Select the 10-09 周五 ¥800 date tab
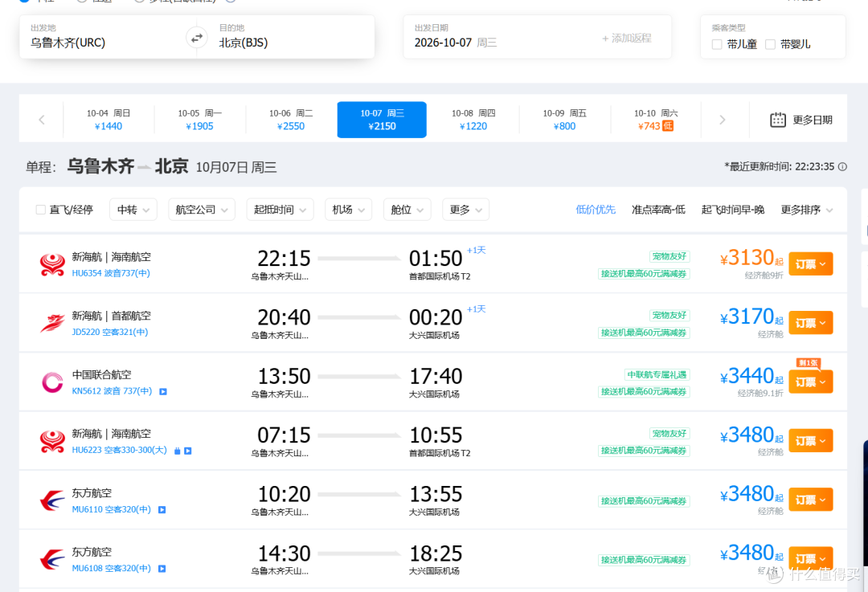Viewport: 868px width, 592px height. click(x=565, y=120)
